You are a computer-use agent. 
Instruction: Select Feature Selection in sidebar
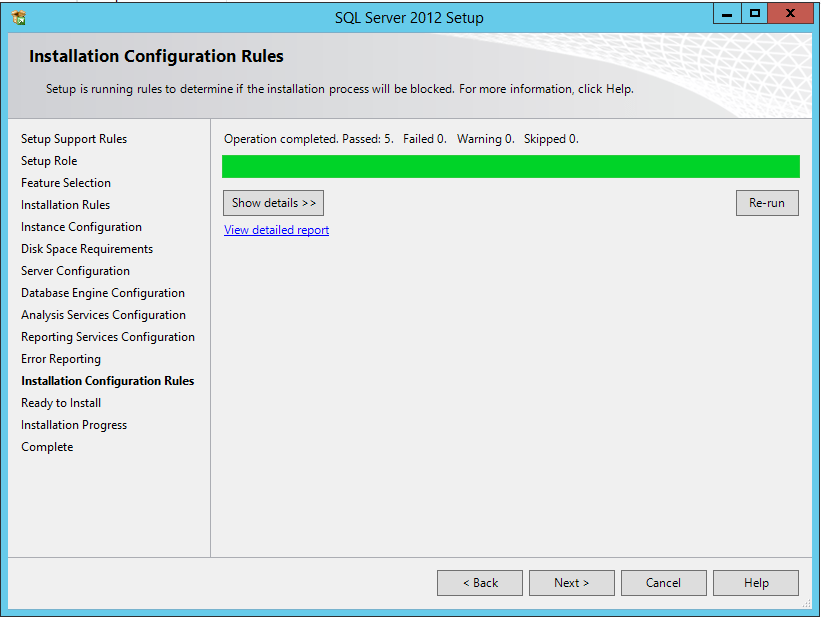(66, 183)
